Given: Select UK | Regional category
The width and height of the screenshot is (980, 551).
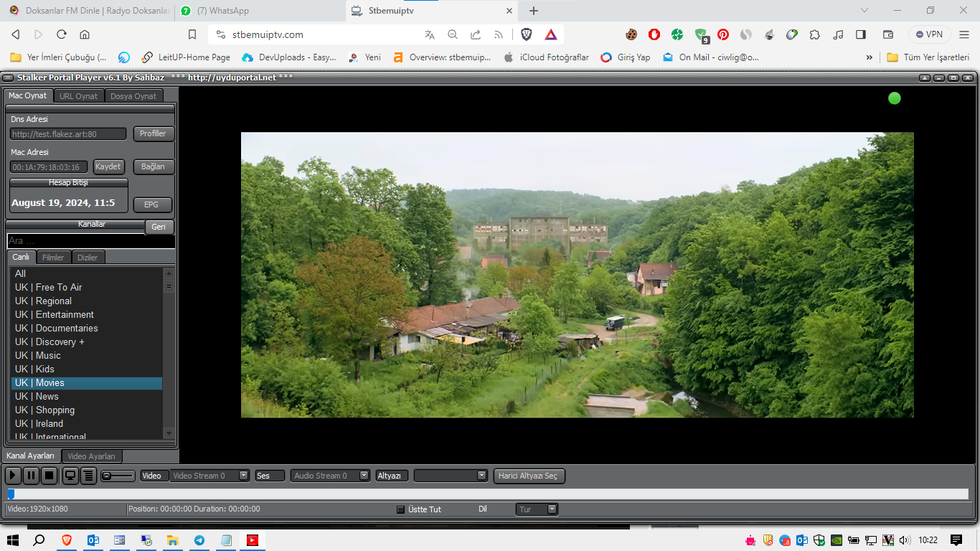Looking at the screenshot, I should [x=86, y=301].
